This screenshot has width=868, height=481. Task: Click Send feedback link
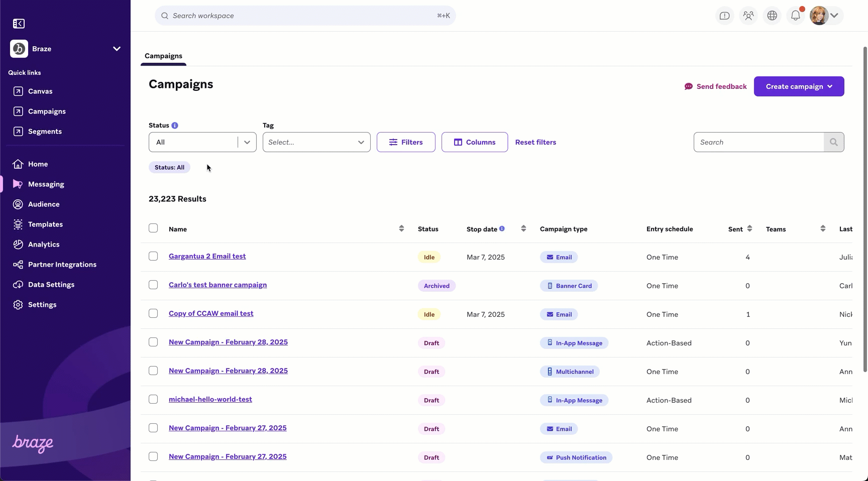click(715, 86)
